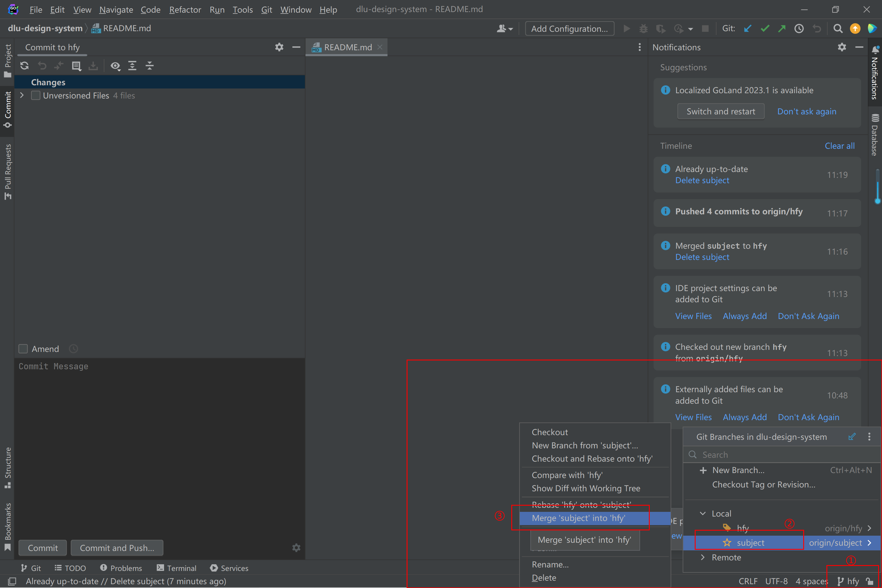Click the Clear all link in Timeline

[x=839, y=146]
